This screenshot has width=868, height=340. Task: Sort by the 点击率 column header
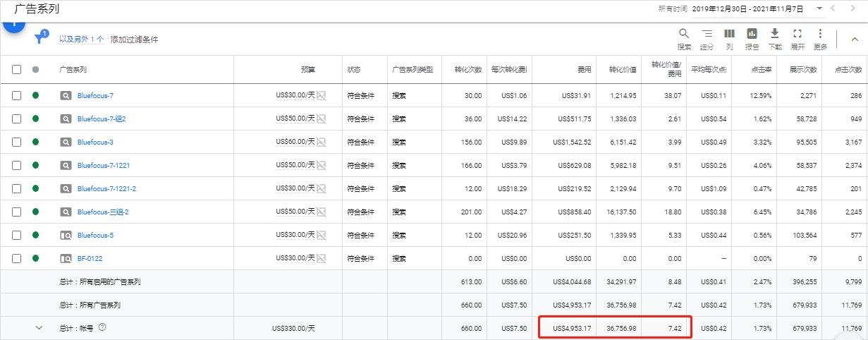[x=760, y=70]
